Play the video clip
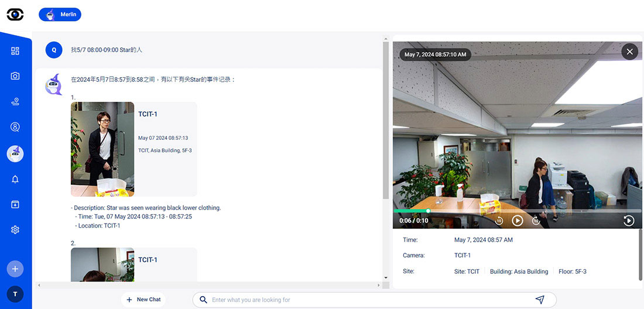 pos(518,221)
